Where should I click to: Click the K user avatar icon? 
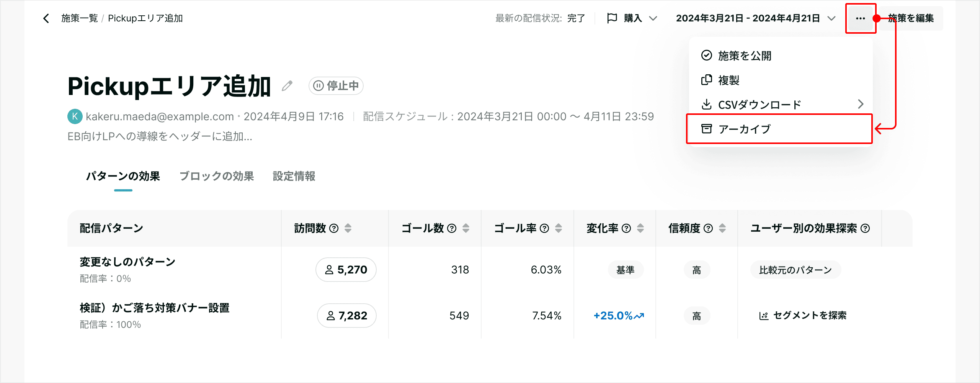tap(75, 116)
